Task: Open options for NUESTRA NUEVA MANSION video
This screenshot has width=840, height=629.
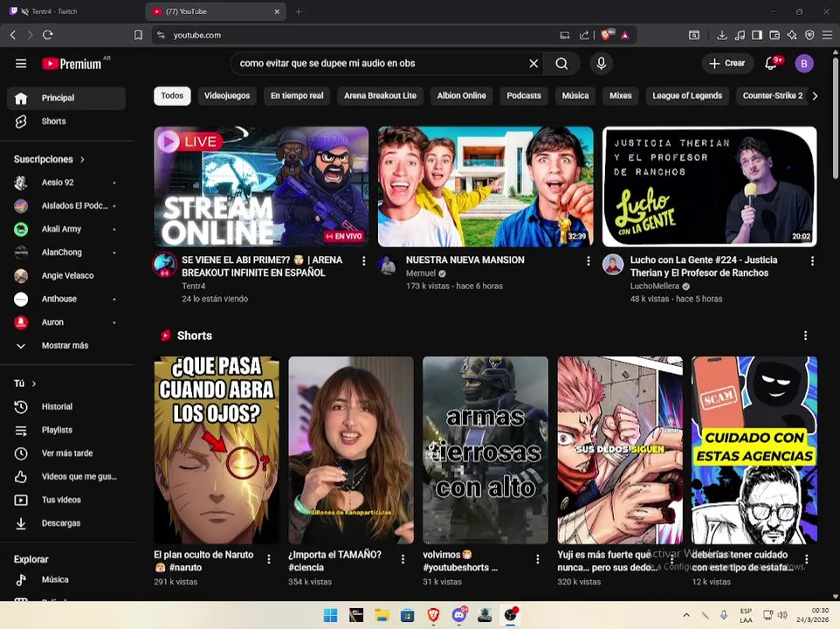Action: [x=589, y=261]
